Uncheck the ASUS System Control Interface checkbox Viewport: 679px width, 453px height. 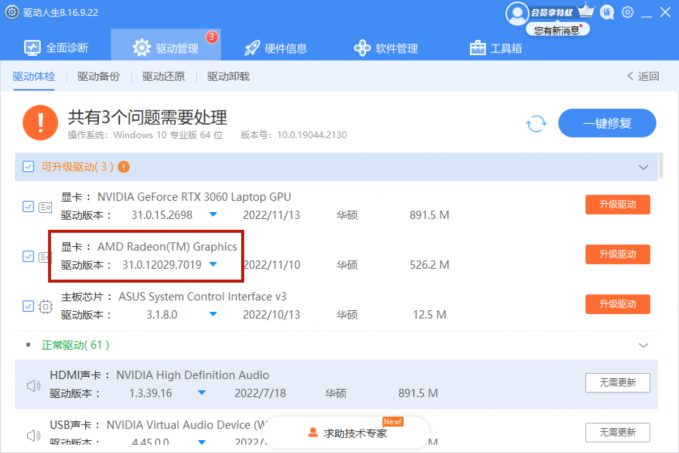tap(28, 306)
